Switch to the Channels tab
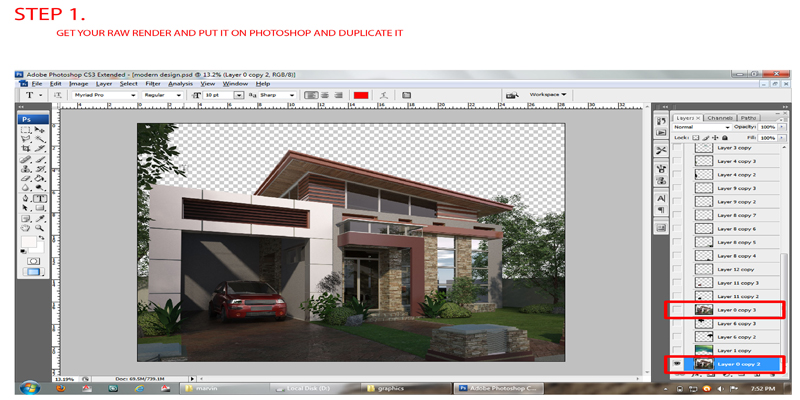 (722, 117)
